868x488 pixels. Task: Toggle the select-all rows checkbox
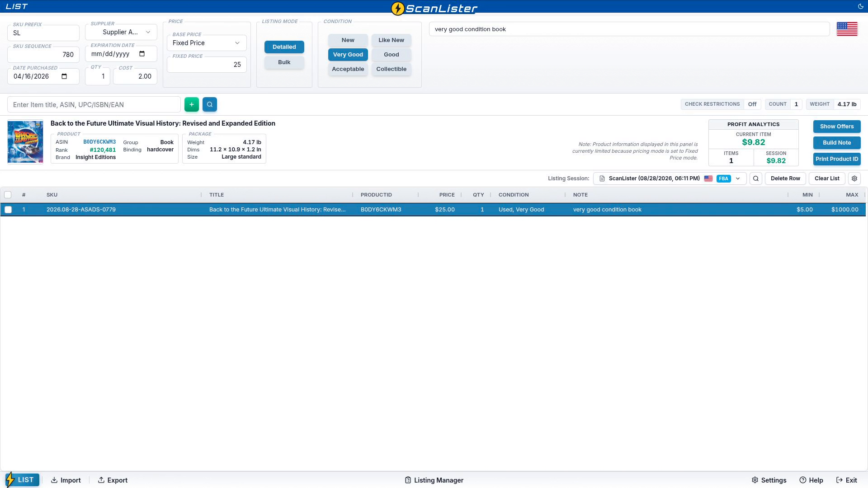[8, 195]
